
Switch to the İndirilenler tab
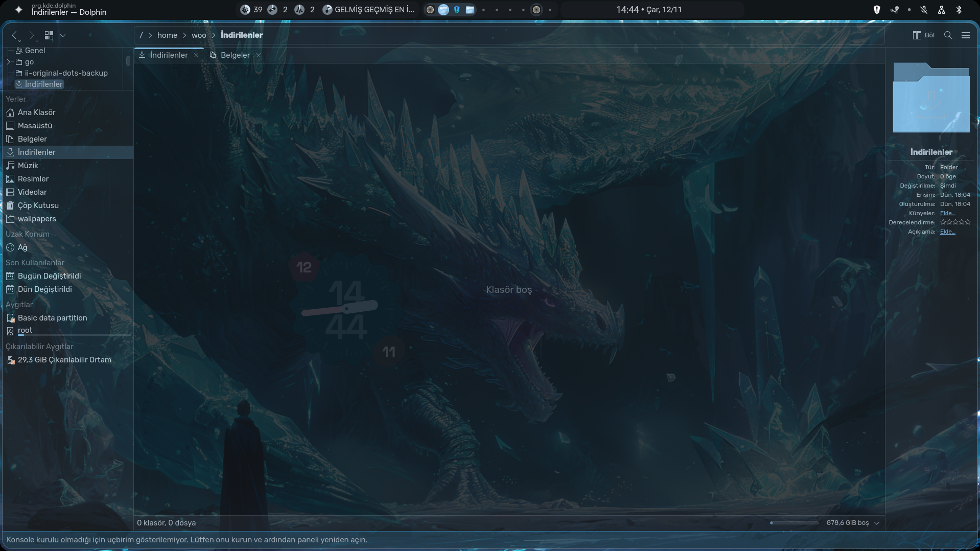tap(169, 55)
